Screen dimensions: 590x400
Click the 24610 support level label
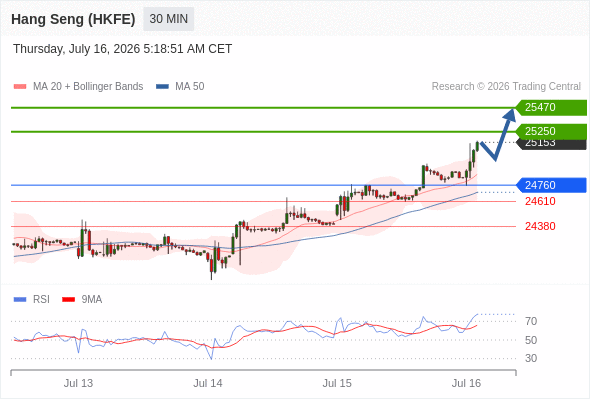pos(540,201)
